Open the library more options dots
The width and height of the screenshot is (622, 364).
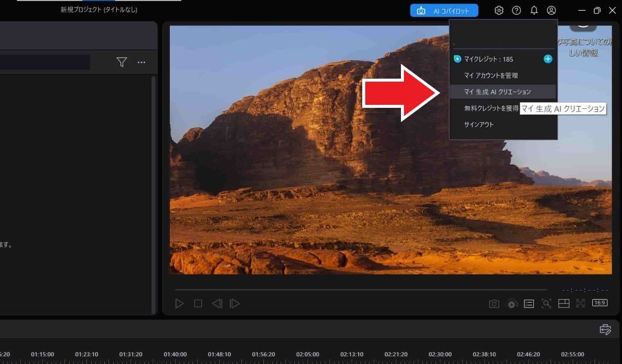click(x=141, y=62)
